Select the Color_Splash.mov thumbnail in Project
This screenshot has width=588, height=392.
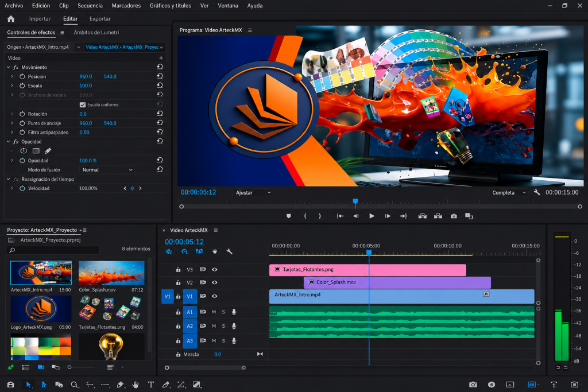click(111, 273)
